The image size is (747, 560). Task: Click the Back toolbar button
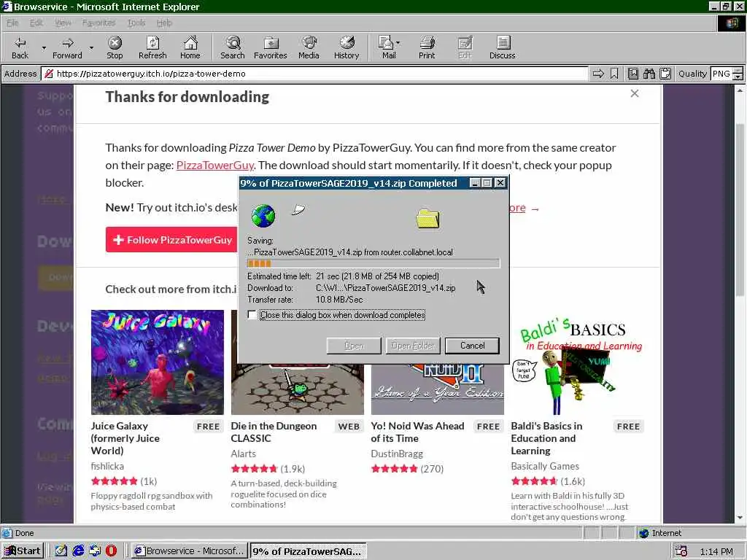pyautogui.click(x=20, y=47)
